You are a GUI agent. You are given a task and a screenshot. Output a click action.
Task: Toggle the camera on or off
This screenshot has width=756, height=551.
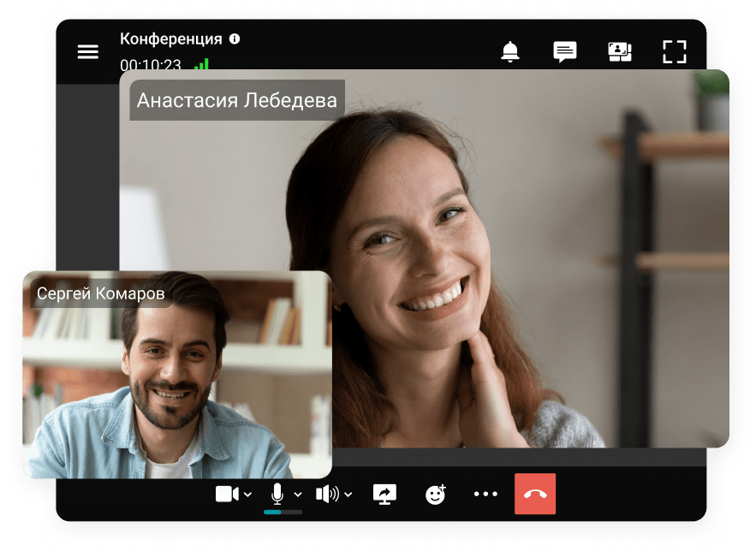pyautogui.click(x=226, y=494)
